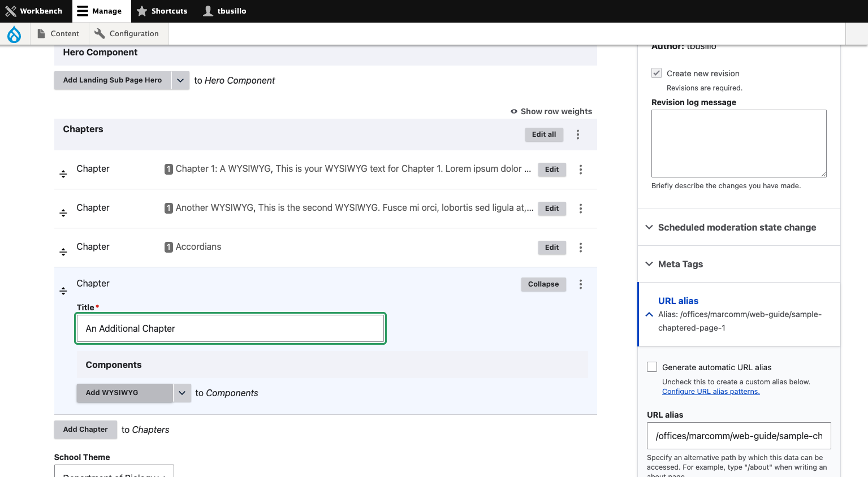The image size is (868, 477).
Task: Open the Shortcuts toolbar menu
Action: (162, 11)
